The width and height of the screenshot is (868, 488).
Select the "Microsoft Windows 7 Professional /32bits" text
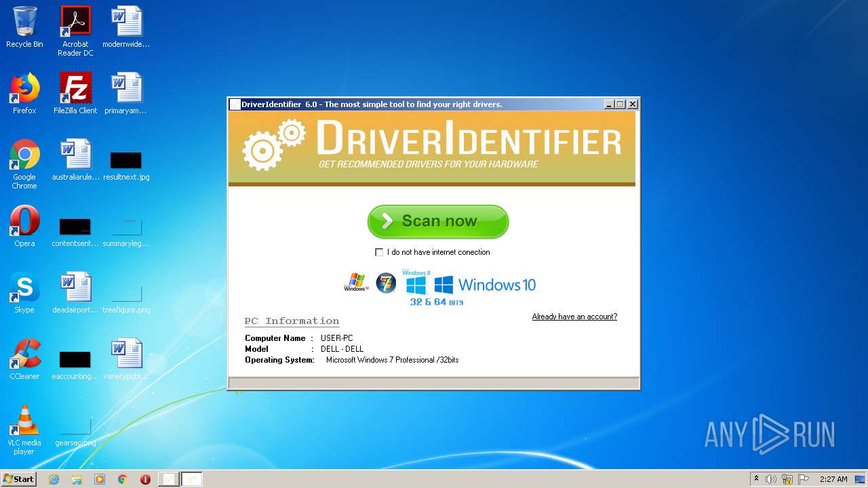click(x=392, y=360)
